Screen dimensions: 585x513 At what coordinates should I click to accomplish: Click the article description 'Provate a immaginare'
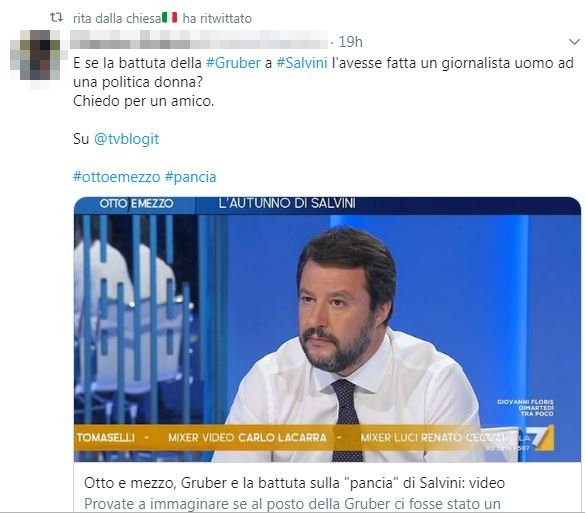292,504
